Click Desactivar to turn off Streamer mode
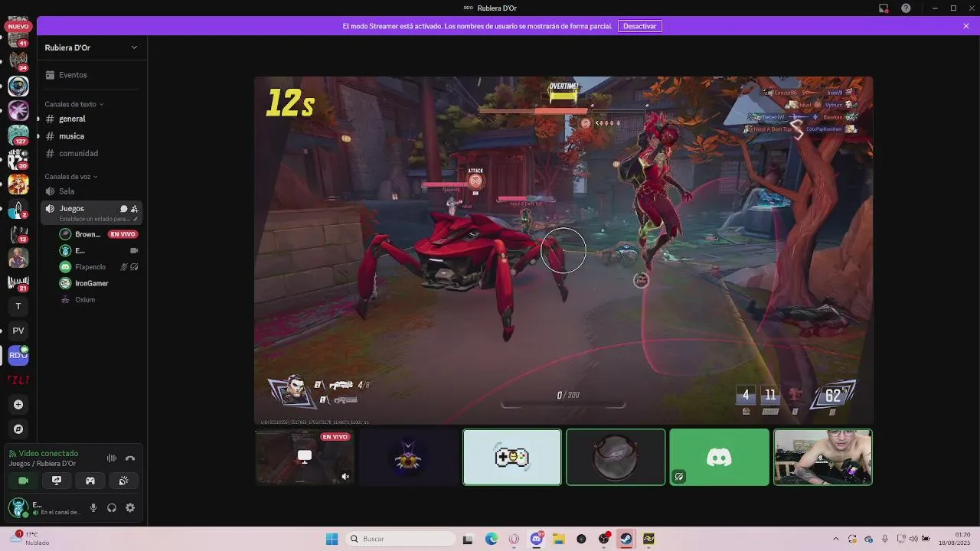 click(x=639, y=26)
